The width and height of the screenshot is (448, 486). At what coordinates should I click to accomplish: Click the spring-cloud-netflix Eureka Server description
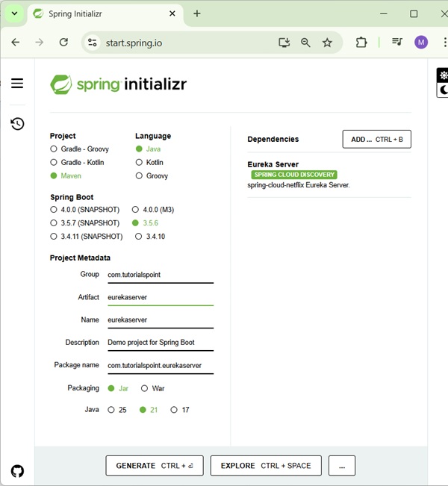299,185
